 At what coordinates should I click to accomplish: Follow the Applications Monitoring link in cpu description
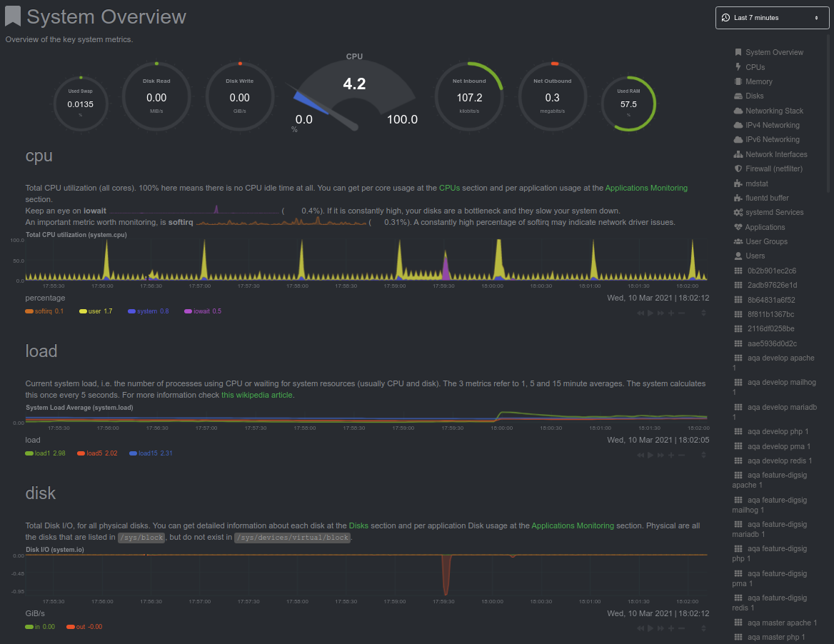[x=646, y=188]
